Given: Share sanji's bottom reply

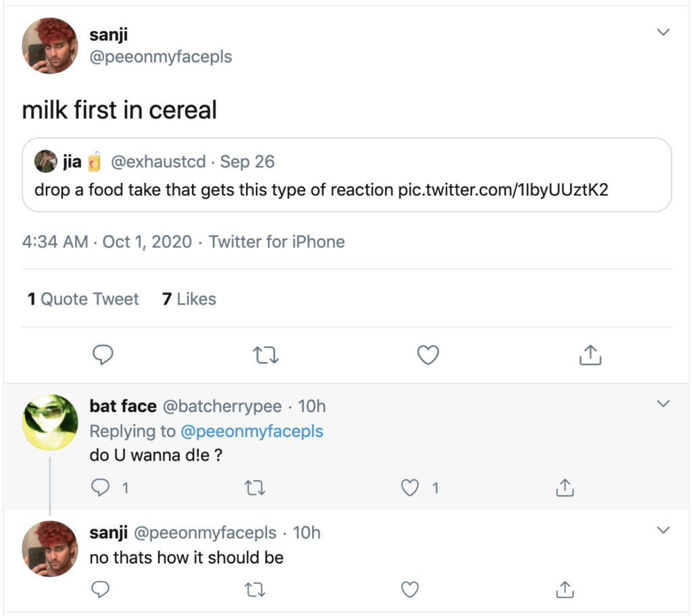Looking at the screenshot, I should pyautogui.click(x=564, y=589).
